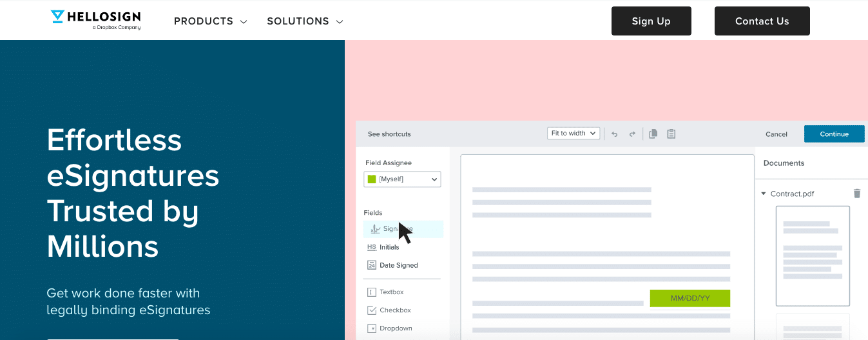Open the Products menu
This screenshot has height=340, width=868.
[x=211, y=21]
